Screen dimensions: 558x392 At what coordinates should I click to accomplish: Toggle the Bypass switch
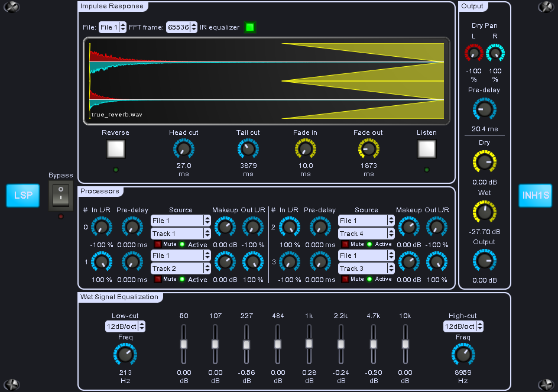pos(60,195)
